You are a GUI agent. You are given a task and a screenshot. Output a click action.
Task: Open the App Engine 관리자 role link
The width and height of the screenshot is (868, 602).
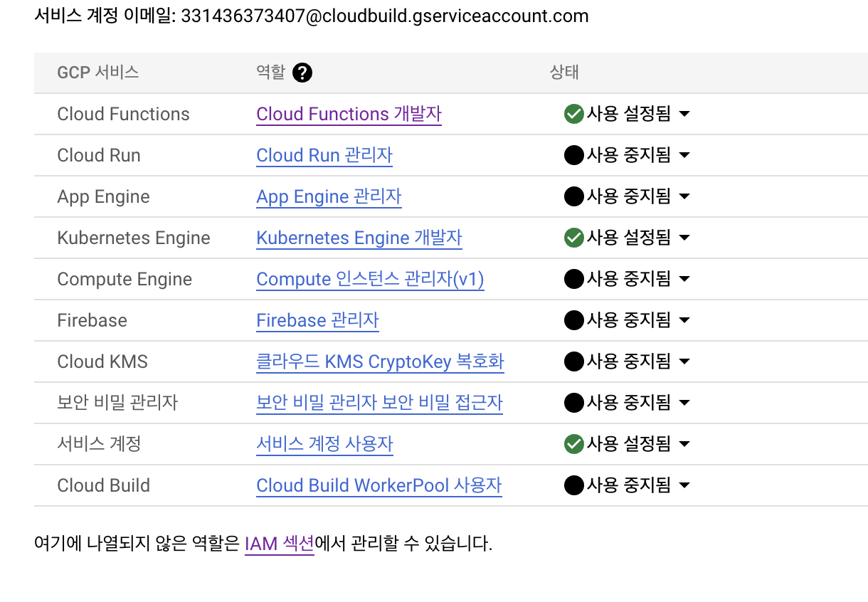tap(329, 196)
